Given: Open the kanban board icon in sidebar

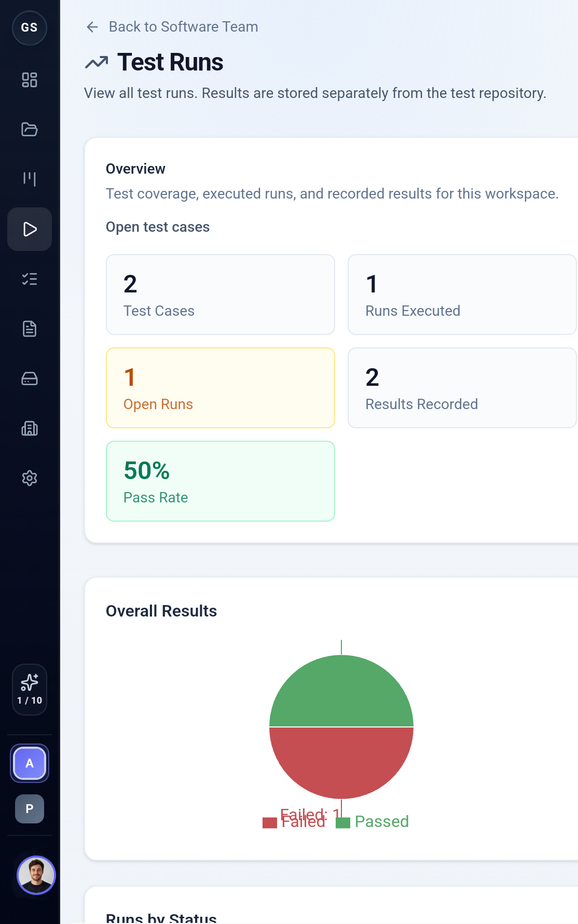Looking at the screenshot, I should click(30, 179).
